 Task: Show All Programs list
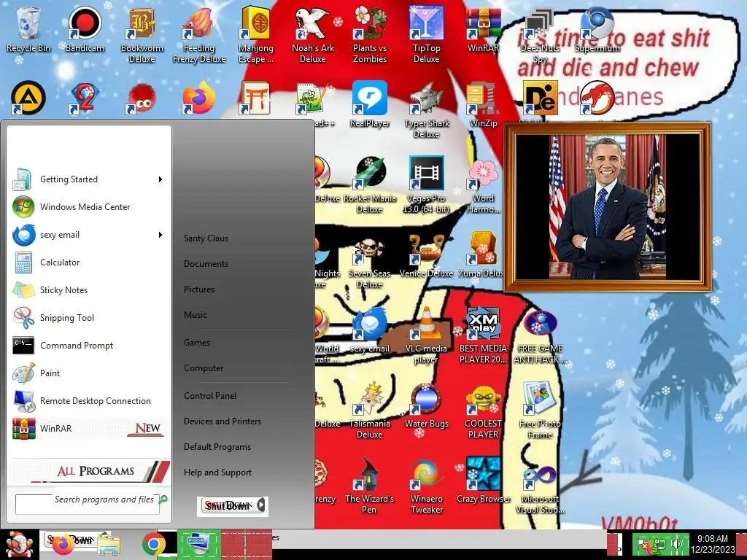pyautogui.click(x=90, y=471)
